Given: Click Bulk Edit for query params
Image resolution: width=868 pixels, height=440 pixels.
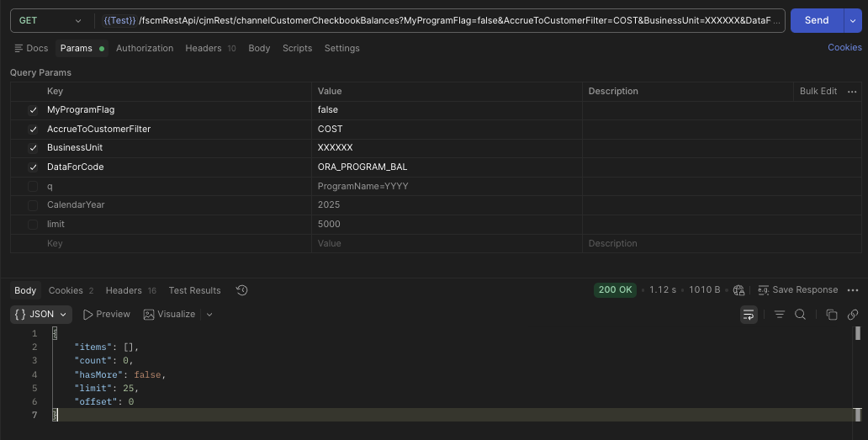Looking at the screenshot, I should (818, 92).
